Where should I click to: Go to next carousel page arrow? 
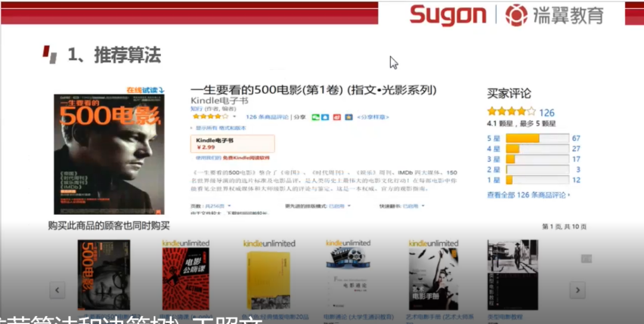click(577, 290)
